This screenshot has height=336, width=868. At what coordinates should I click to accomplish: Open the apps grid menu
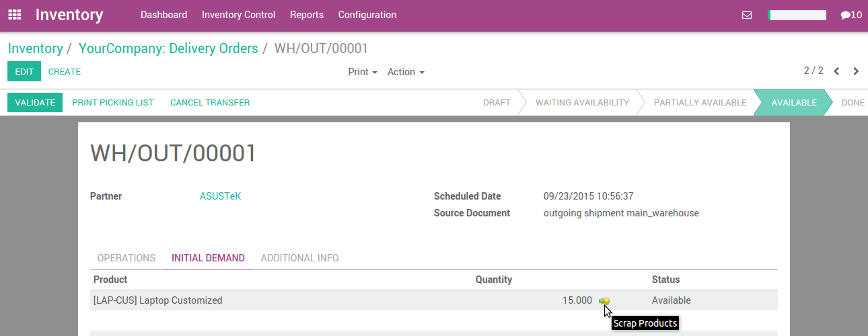14,15
